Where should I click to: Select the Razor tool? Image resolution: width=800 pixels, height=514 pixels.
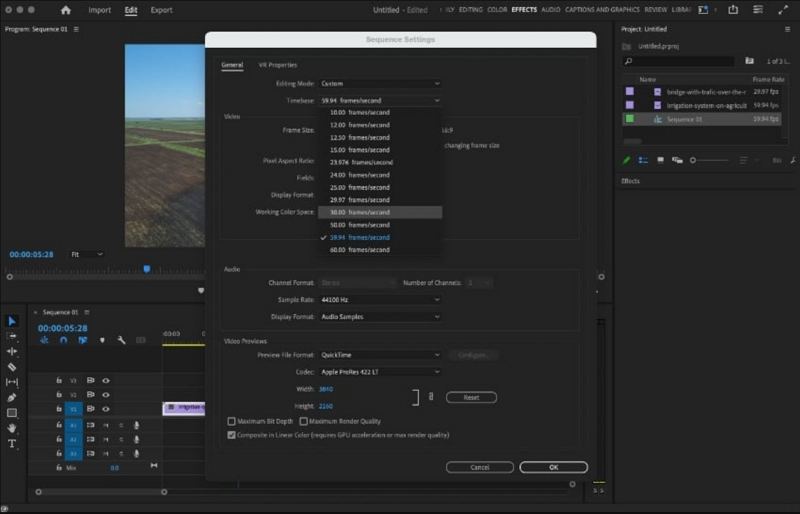[12, 367]
